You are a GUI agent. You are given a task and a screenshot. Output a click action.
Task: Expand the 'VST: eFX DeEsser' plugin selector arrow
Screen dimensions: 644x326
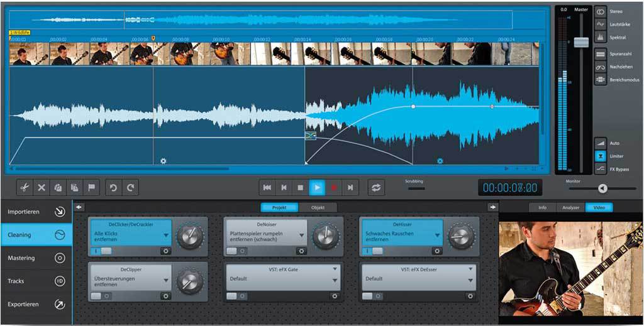(x=470, y=269)
